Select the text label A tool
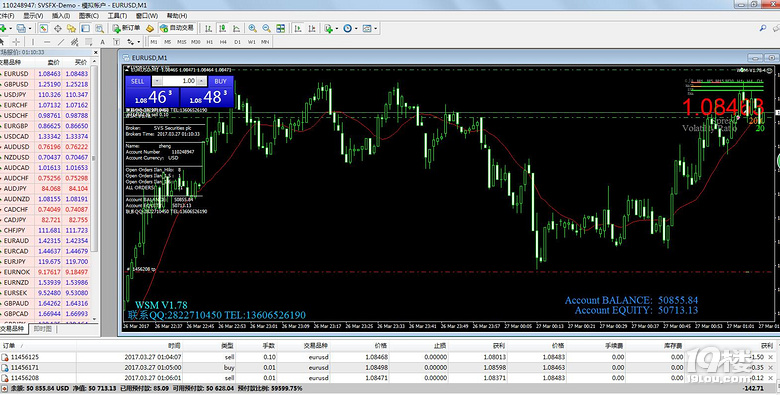Image resolution: width=780 pixels, height=395 pixels. click(102, 42)
